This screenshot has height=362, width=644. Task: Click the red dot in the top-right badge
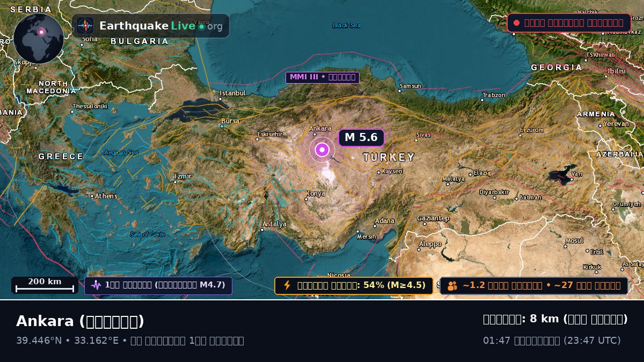(516, 23)
